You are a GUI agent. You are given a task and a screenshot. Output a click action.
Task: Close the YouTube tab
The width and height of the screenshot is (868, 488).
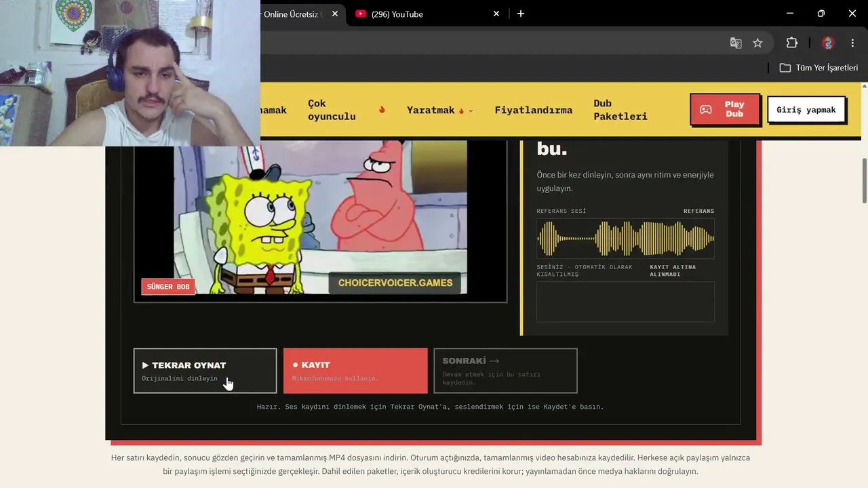tap(496, 14)
